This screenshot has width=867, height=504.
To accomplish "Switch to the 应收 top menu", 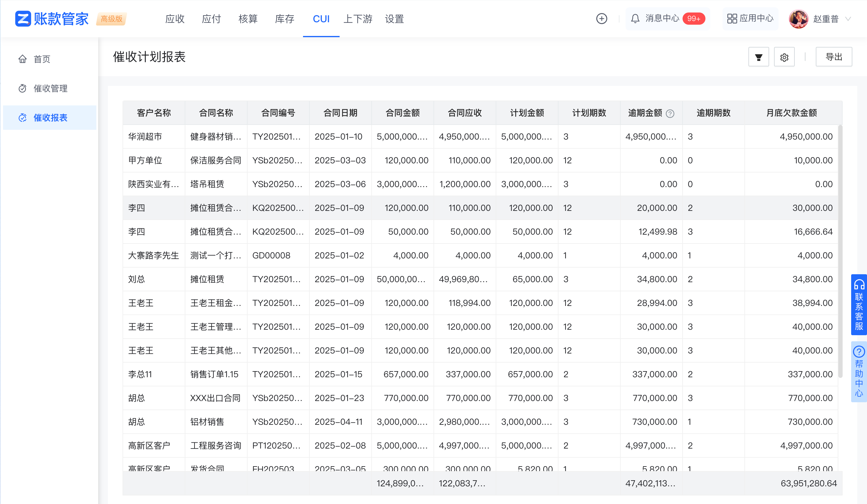I will coord(175,19).
